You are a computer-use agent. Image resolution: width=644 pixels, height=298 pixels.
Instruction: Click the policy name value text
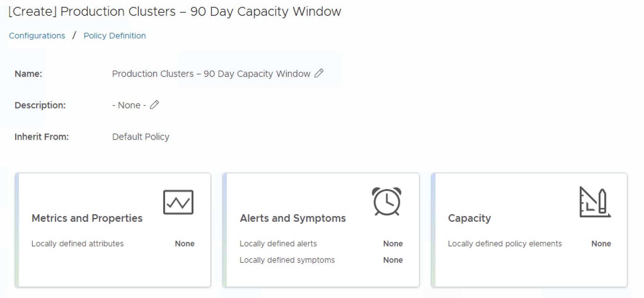coord(211,74)
